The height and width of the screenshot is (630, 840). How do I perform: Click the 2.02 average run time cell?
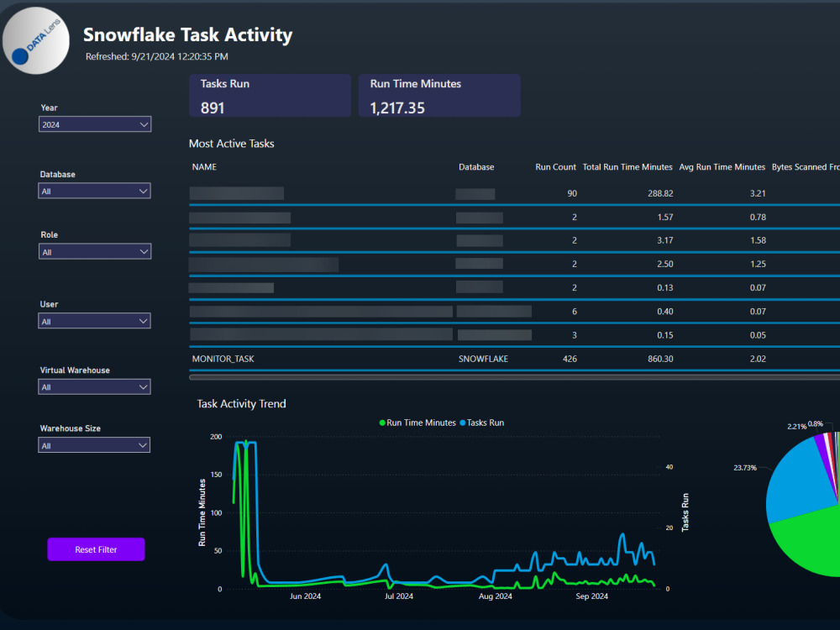pyautogui.click(x=758, y=359)
